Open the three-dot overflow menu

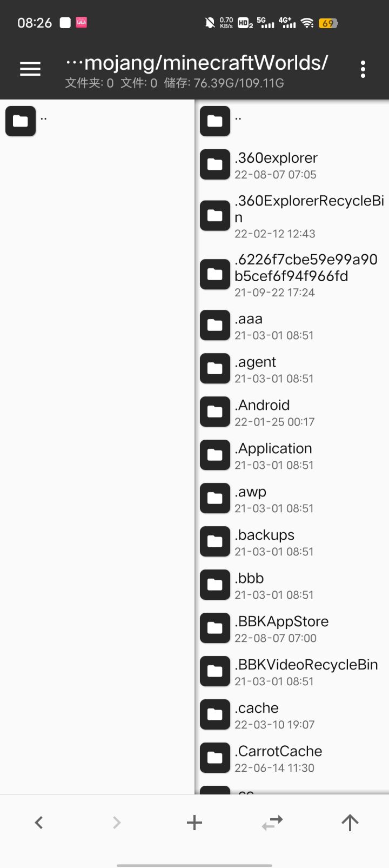tap(363, 69)
